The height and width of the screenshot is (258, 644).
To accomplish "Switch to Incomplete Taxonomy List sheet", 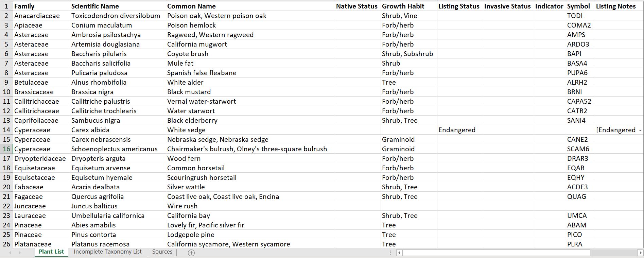I will (107, 252).
